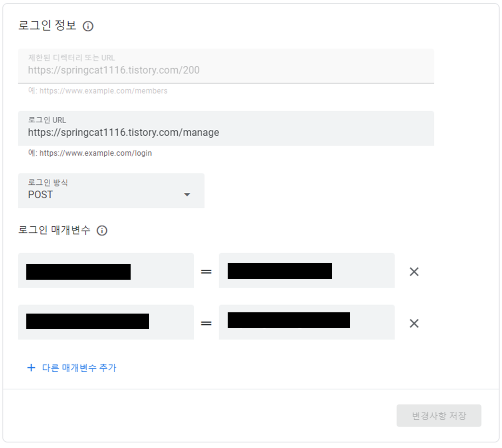Select the first parameter name field
Screen dimensions: 502x448
point(106,271)
